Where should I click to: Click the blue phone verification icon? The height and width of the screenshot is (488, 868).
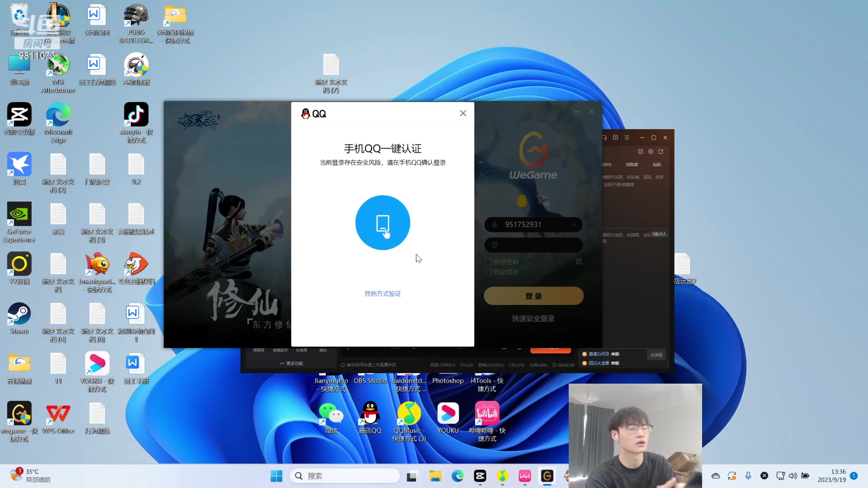382,222
